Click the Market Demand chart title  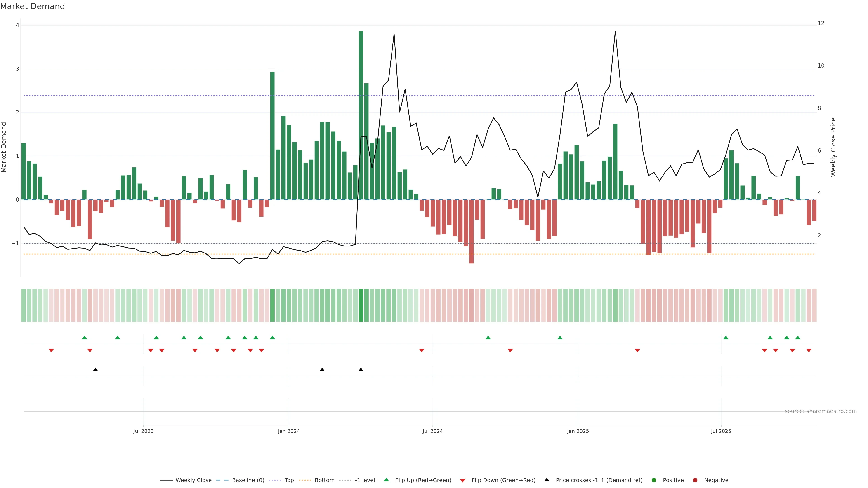[32, 6]
